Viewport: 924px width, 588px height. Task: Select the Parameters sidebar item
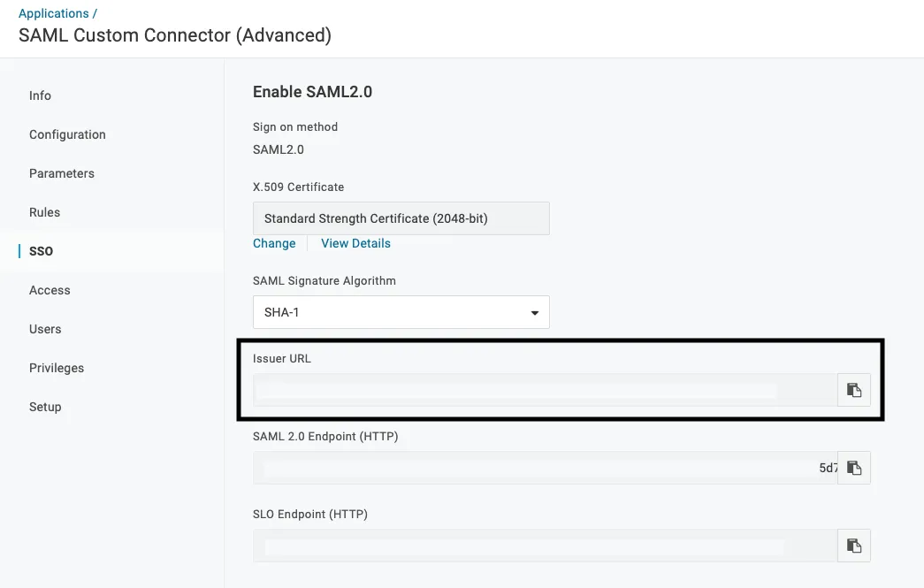(62, 173)
